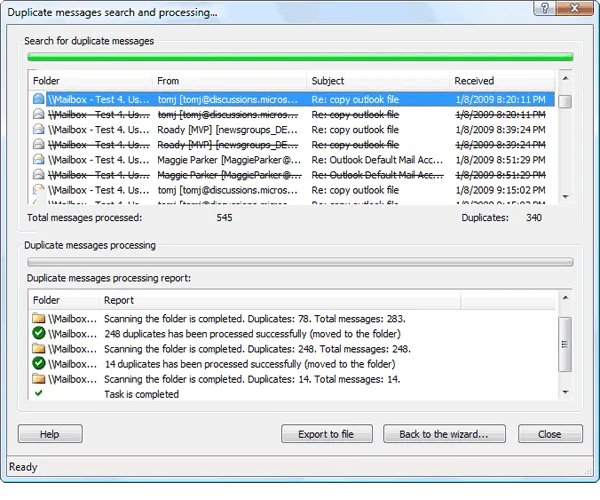
Task: Click the envelope icon of the struck-through tomj 8:20:11 PM row
Action: (38, 114)
